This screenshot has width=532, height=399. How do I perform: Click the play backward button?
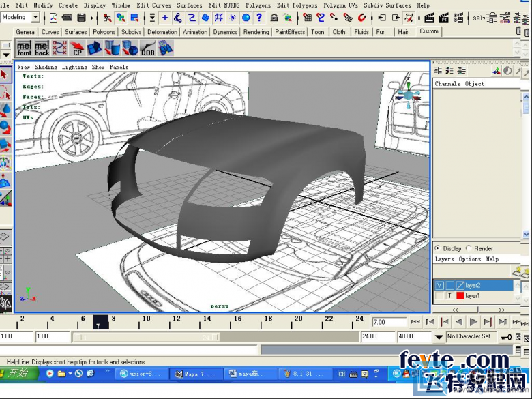click(x=459, y=321)
